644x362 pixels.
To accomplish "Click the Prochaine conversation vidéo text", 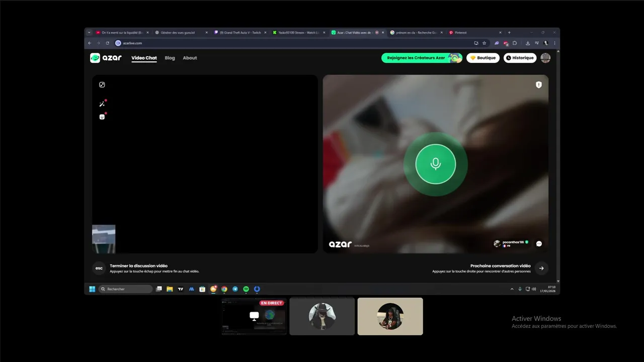I will pos(501,265).
